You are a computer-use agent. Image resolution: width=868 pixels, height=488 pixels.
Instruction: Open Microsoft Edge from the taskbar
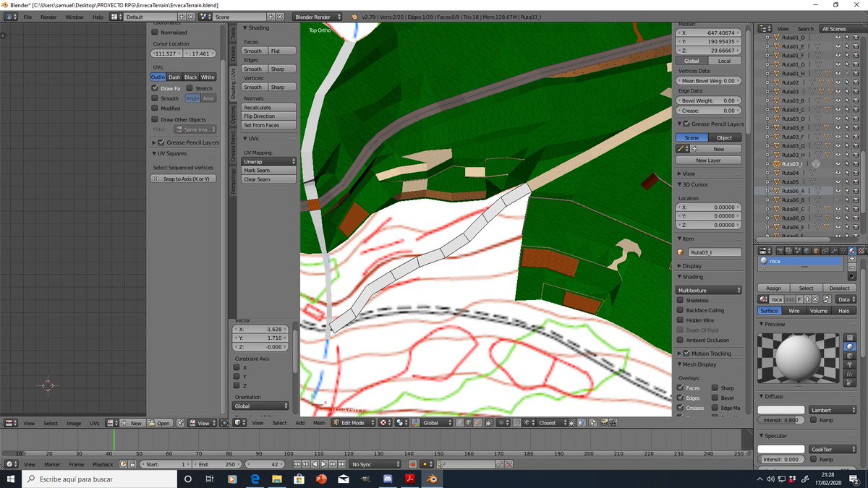click(x=255, y=479)
